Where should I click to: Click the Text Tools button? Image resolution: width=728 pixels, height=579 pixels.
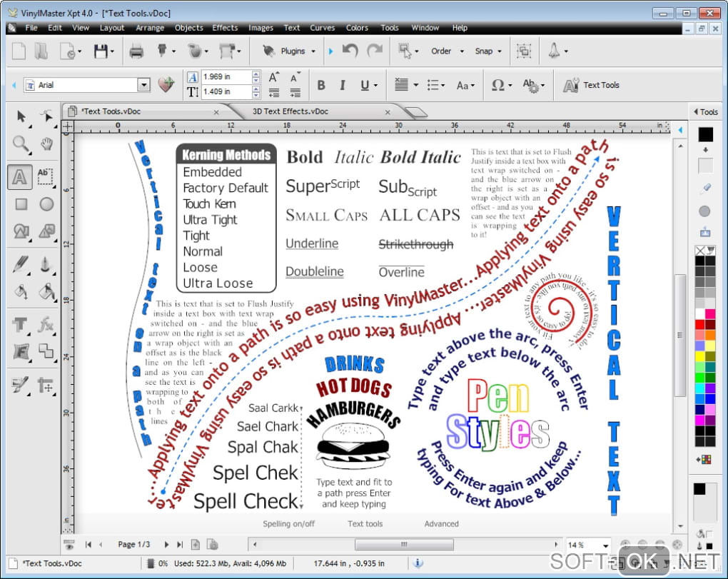click(x=591, y=85)
